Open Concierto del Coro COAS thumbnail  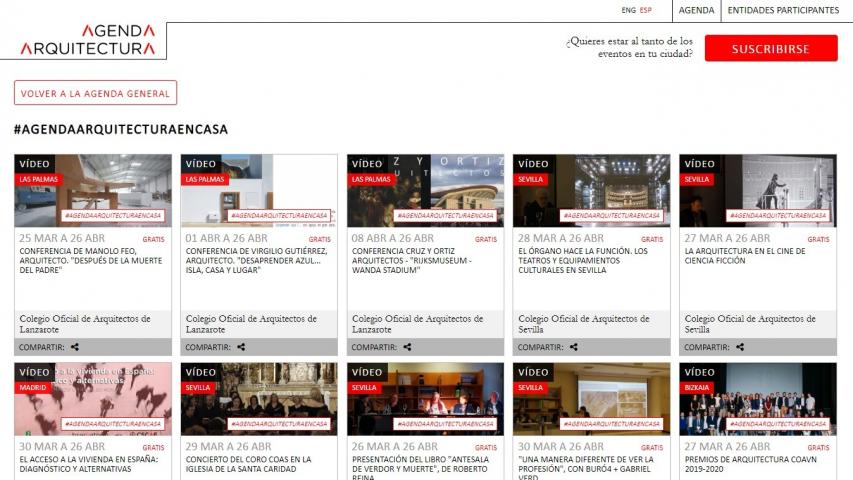pyautogui.click(x=259, y=399)
